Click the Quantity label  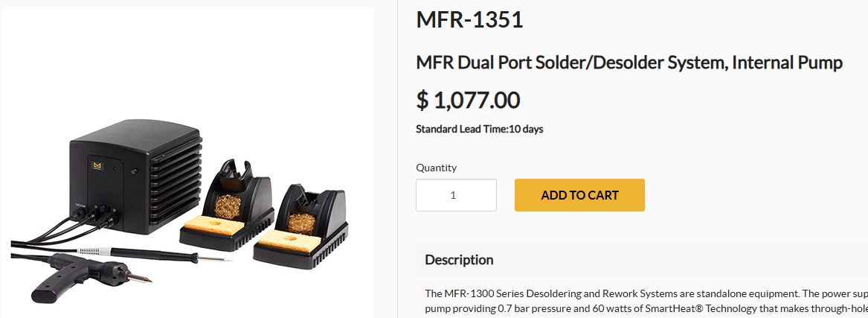(436, 168)
